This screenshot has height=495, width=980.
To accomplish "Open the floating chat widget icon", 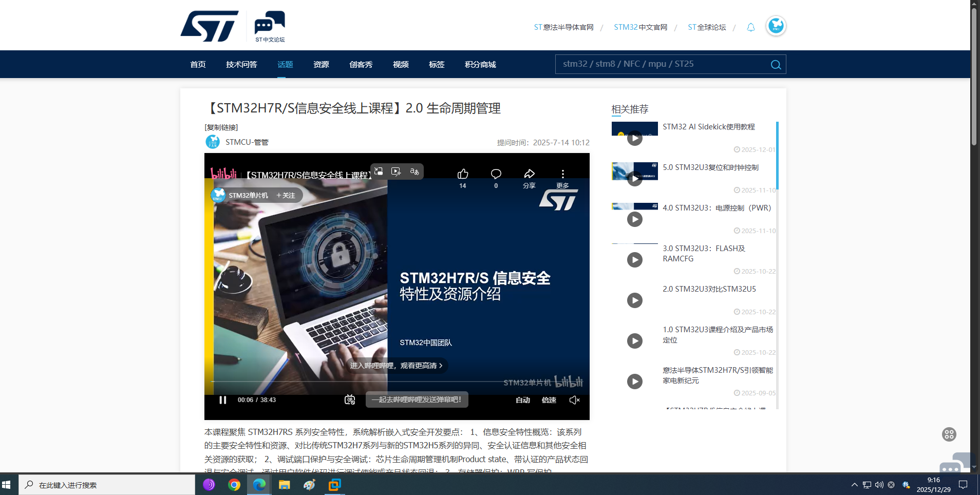I will click(956, 464).
